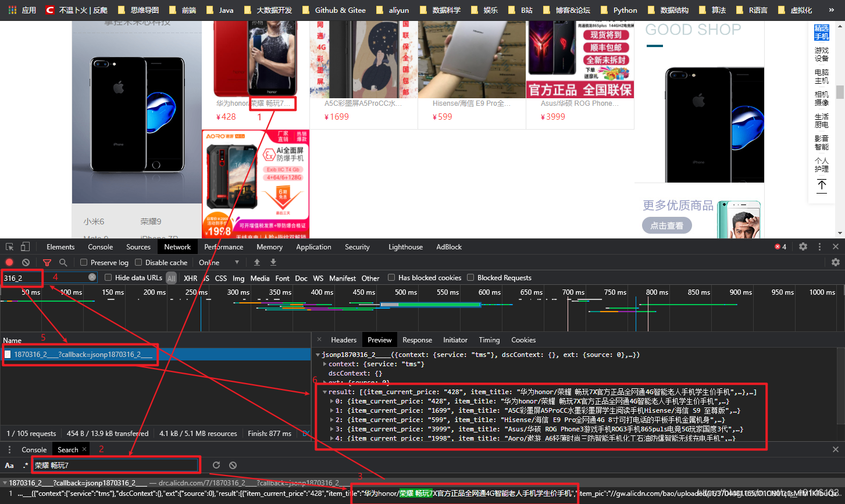Switch to the Console drawer tab
The width and height of the screenshot is (845, 504).
coord(34,449)
